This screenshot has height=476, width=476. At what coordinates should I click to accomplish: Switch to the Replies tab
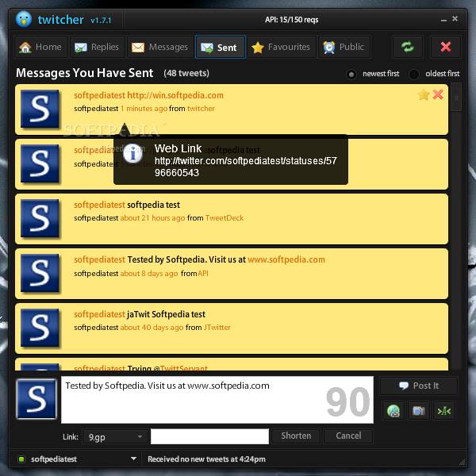point(98,47)
